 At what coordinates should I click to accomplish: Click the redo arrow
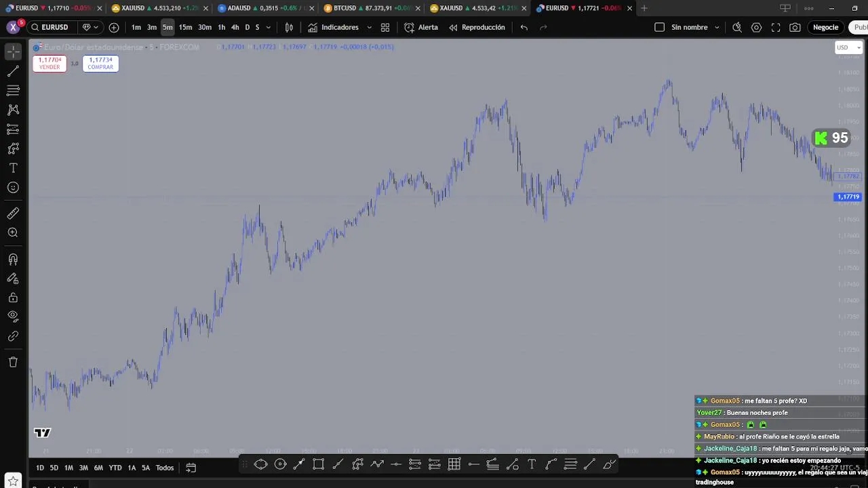[x=543, y=27]
